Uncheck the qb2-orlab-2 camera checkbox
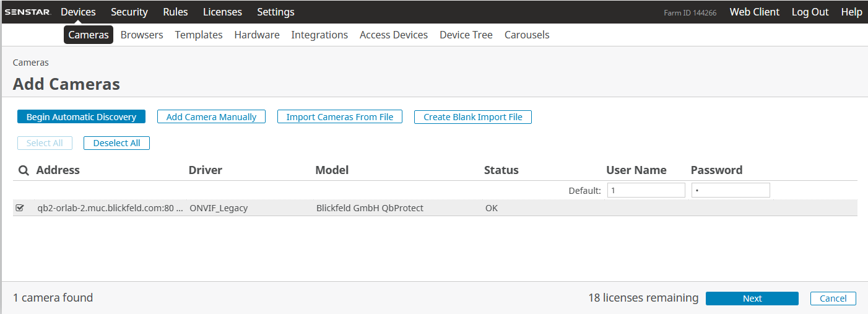Viewport: 868px width, 314px height. [20, 208]
